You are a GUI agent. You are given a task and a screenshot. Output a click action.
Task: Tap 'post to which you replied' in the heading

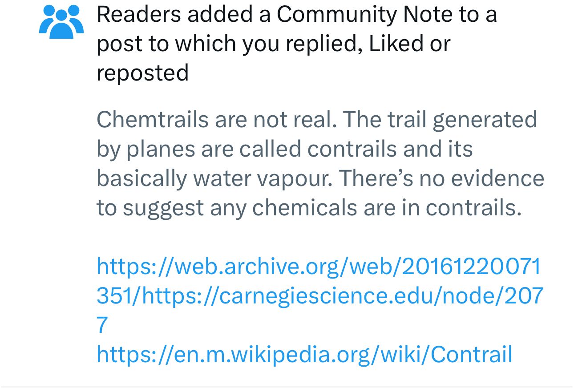(x=229, y=44)
